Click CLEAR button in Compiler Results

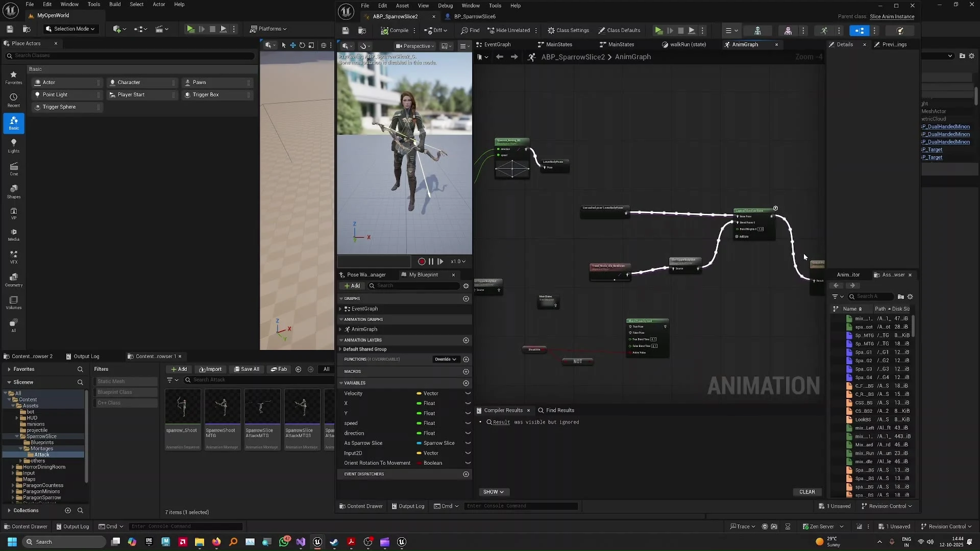[x=807, y=492]
